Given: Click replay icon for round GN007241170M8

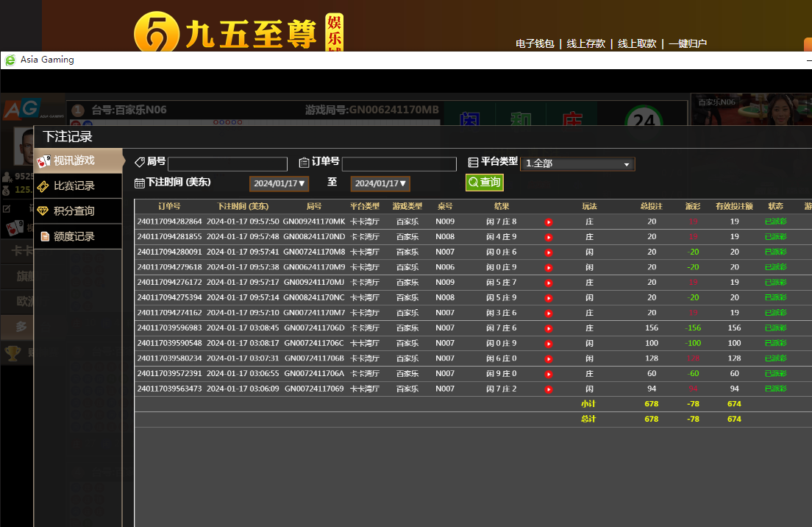Looking at the screenshot, I should click(548, 252).
